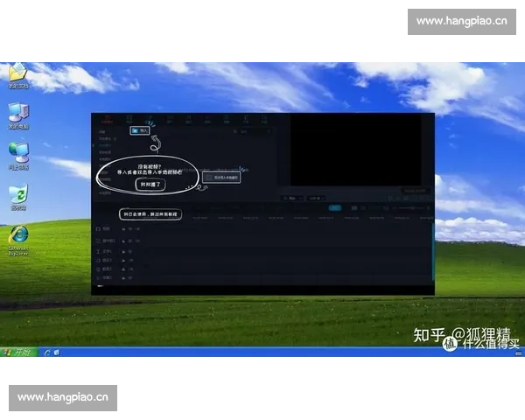Click the picture-in-picture track icon

click(x=99, y=241)
